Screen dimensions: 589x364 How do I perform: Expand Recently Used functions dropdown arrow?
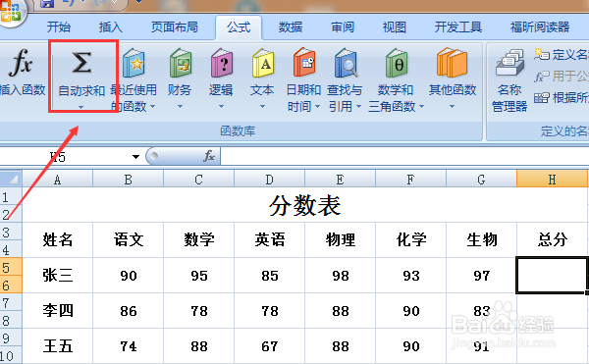(152, 107)
